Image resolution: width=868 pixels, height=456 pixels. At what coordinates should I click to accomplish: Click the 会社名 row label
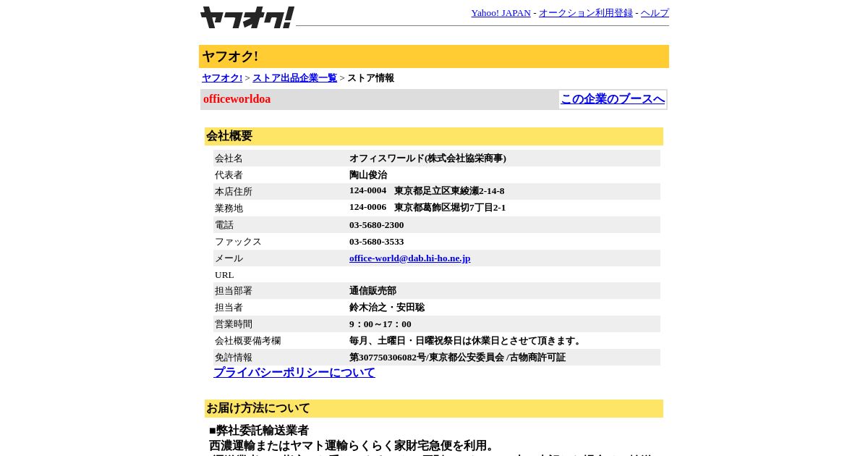[x=229, y=159]
